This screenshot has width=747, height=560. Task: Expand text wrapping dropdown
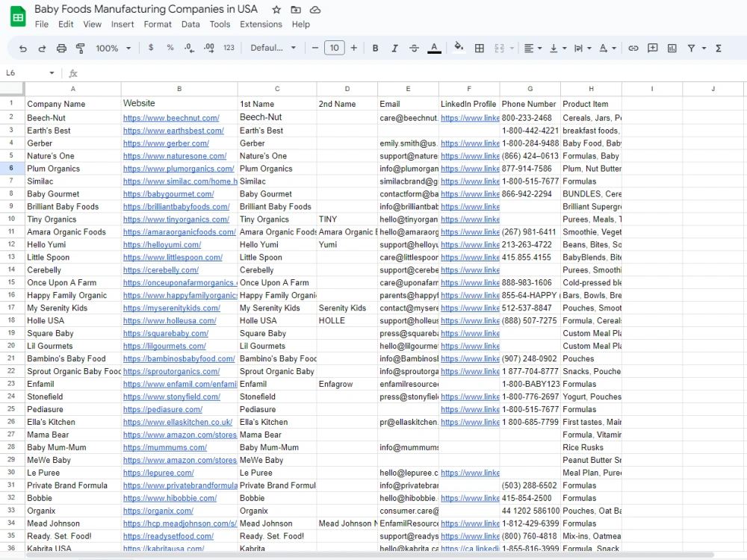[589, 48]
